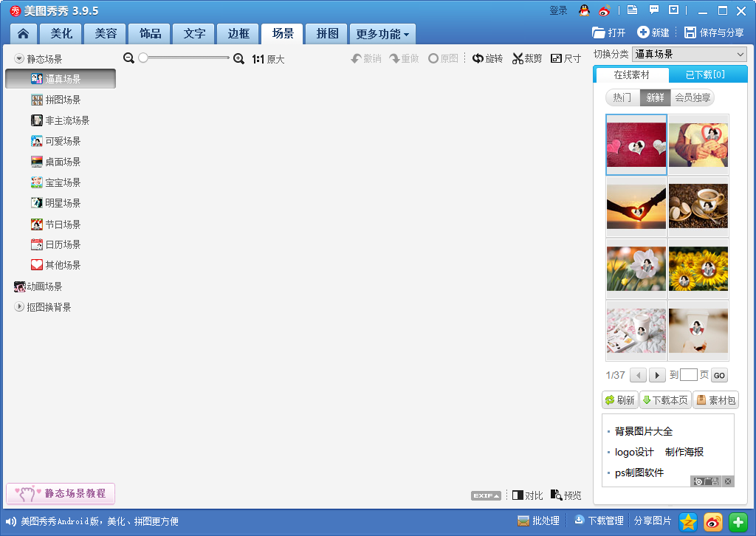The height and width of the screenshot is (536, 756).
Task: Open the 素材包 material pack
Action: 715,400
